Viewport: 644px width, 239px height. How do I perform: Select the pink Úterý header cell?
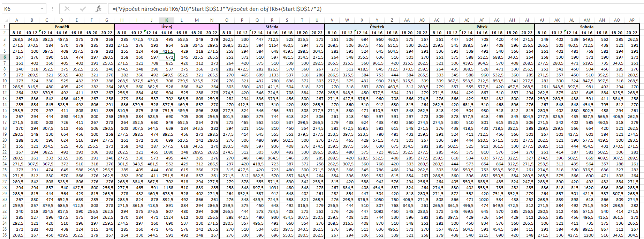167,27
